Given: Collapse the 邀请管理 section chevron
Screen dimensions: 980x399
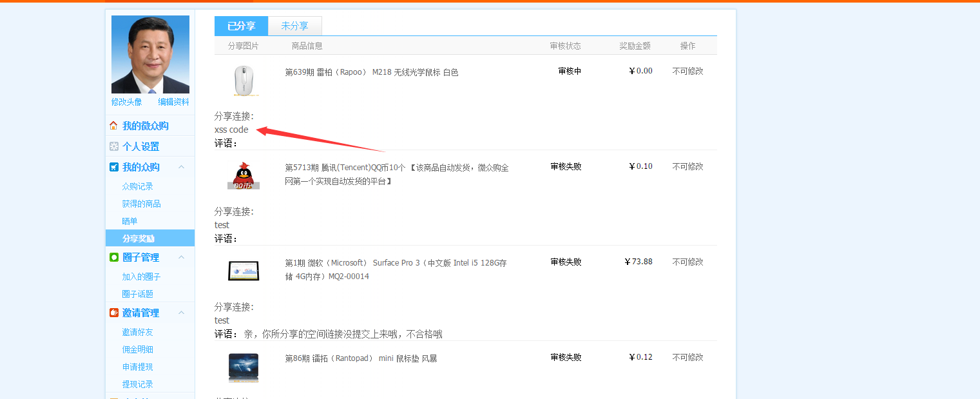Looking at the screenshot, I should [182, 313].
